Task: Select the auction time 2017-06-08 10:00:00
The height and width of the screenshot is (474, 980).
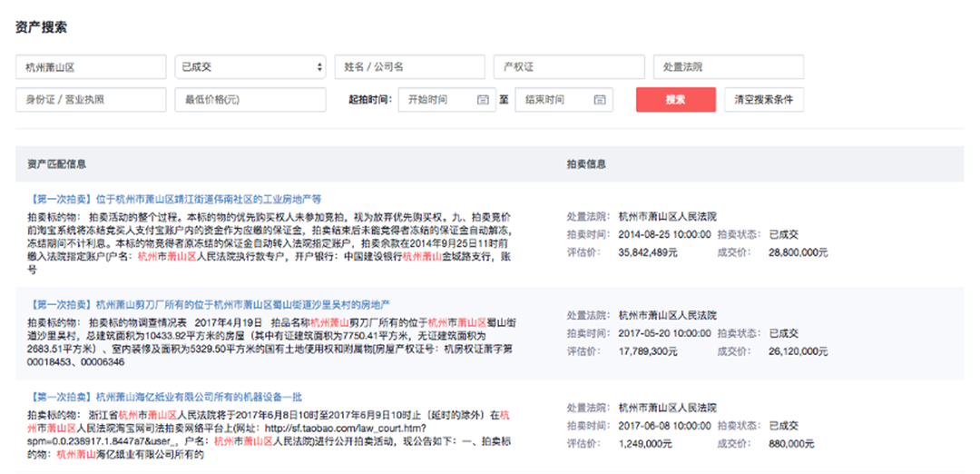Action: click(x=664, y=426)
